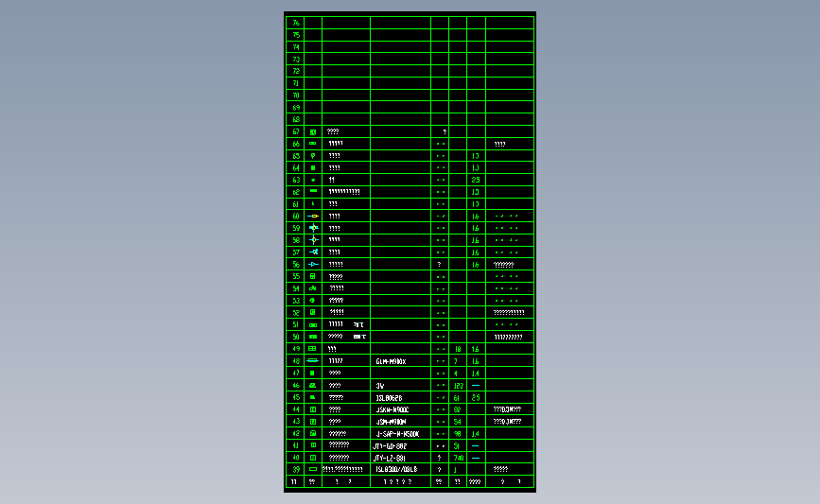The image size is (820, 504).
Task: Click the quantity value in row 42
Action: point(457,434)
